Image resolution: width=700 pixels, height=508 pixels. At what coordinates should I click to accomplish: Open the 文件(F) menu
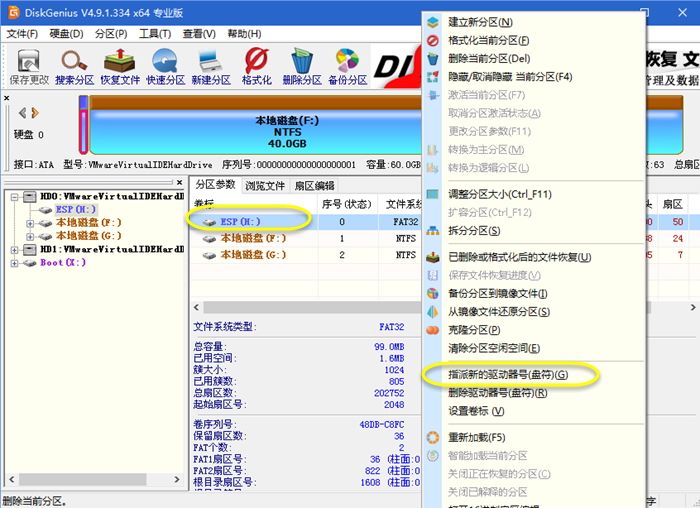tap(22, 34)
